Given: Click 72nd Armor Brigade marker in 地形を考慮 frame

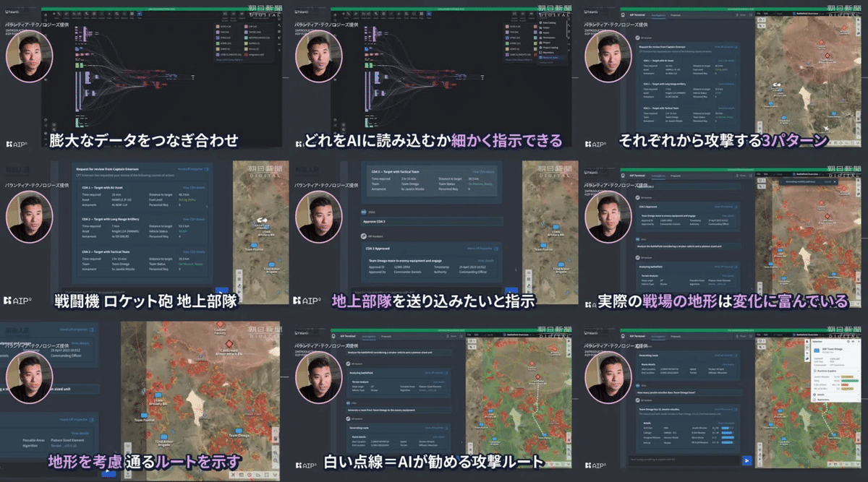Looking at the screenshot, I should click(x=163, y=437).
